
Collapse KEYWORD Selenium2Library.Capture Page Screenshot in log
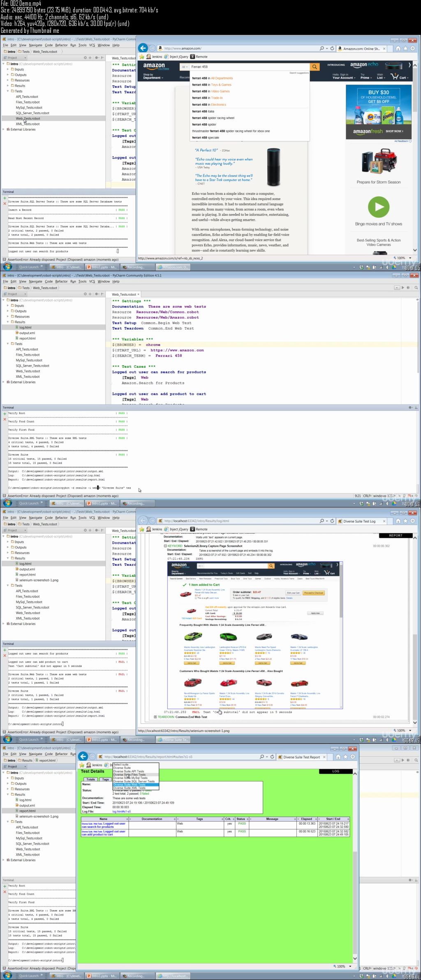click(166, 546)
